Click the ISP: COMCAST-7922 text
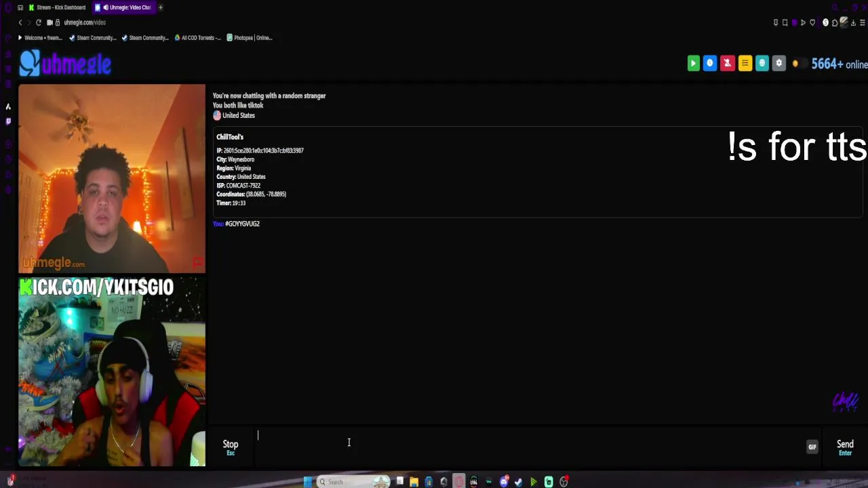The width and height of the screenshot is (868, 488). [238, 185]
